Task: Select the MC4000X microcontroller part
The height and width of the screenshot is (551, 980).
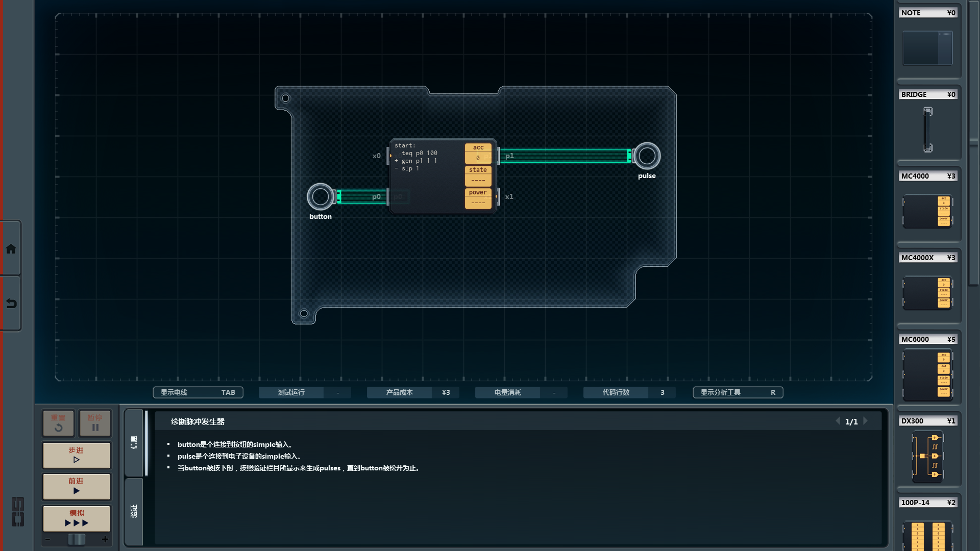Action: coord(927,292)
